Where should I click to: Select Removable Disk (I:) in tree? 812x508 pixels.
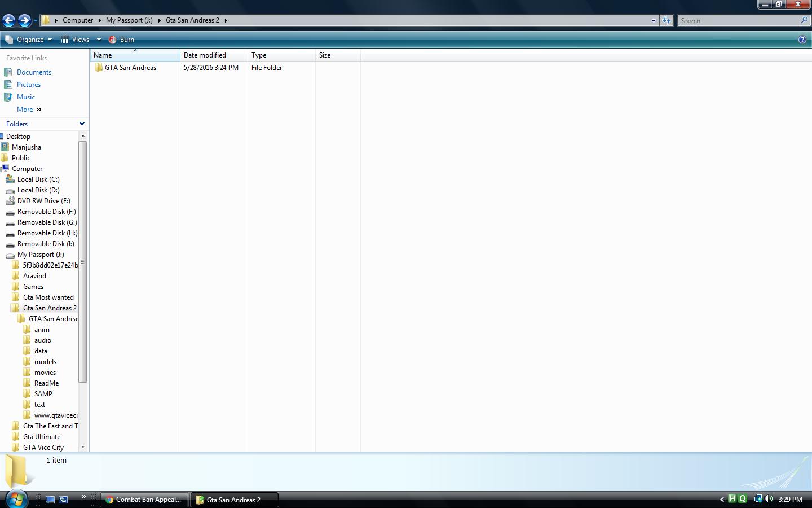tap(45, 244)
